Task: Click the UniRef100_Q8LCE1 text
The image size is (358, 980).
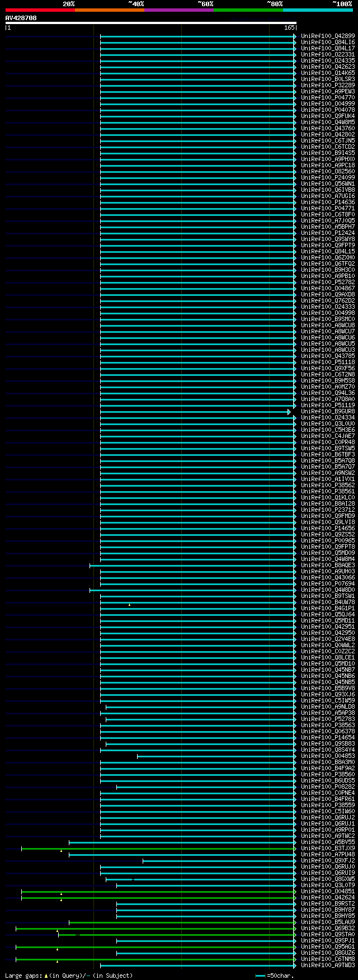Action: (x=328, y=658)
